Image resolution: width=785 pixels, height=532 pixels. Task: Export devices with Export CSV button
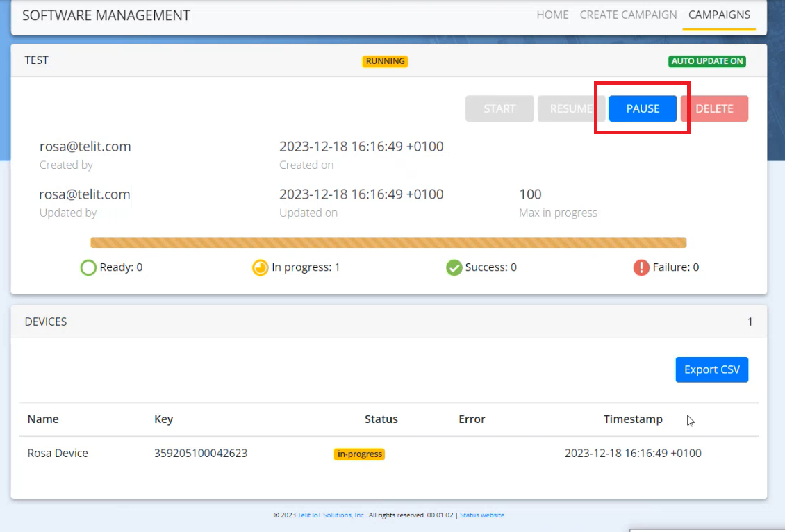click(x=712, y=369)
